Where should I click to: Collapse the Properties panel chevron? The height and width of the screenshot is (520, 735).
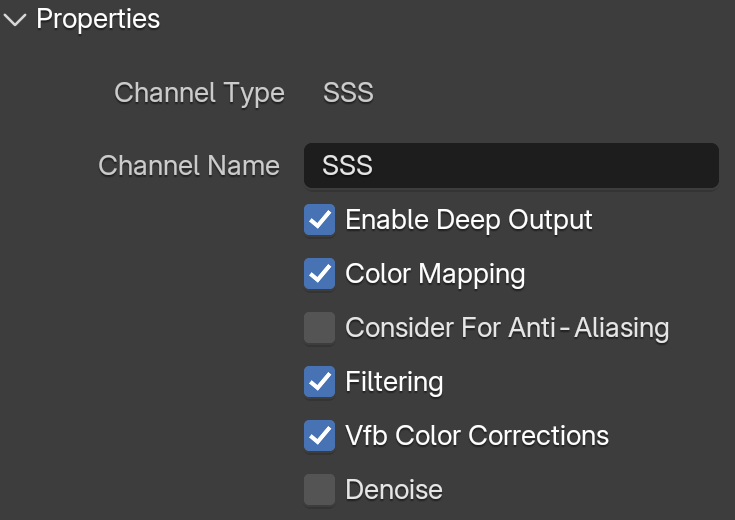pyautogui.click(x=15, y=20)
